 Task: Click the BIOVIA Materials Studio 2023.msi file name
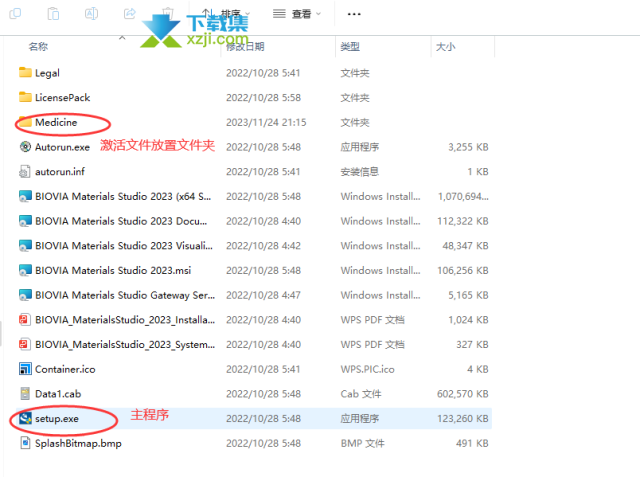(113, 271)
